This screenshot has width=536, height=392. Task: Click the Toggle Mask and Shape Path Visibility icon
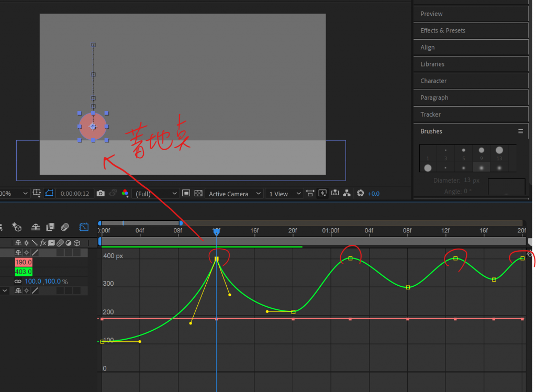coord(49,194)
